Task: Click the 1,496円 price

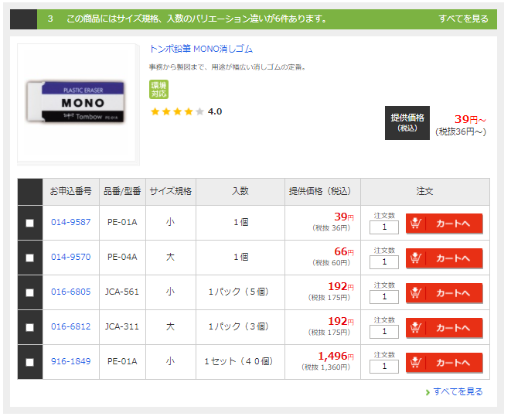Action: [x=336, y=356]
